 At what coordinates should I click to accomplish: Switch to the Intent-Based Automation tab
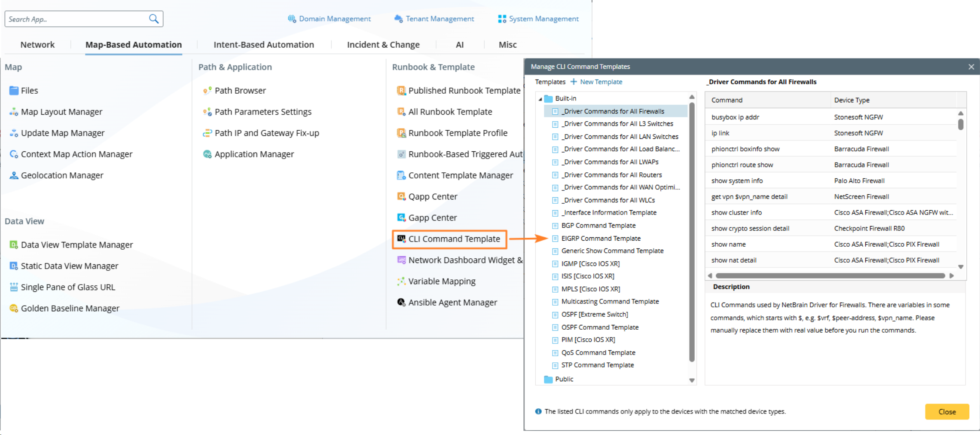263,45
